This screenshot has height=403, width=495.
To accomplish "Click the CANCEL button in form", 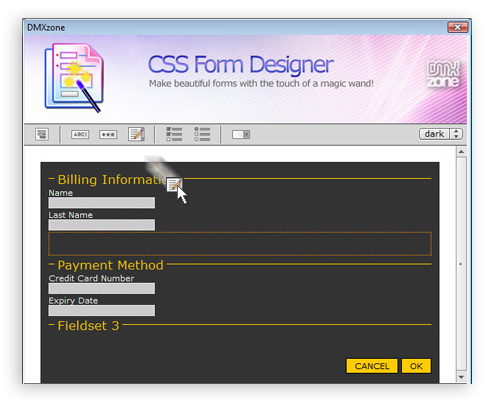I will click(x=372, y=366).
